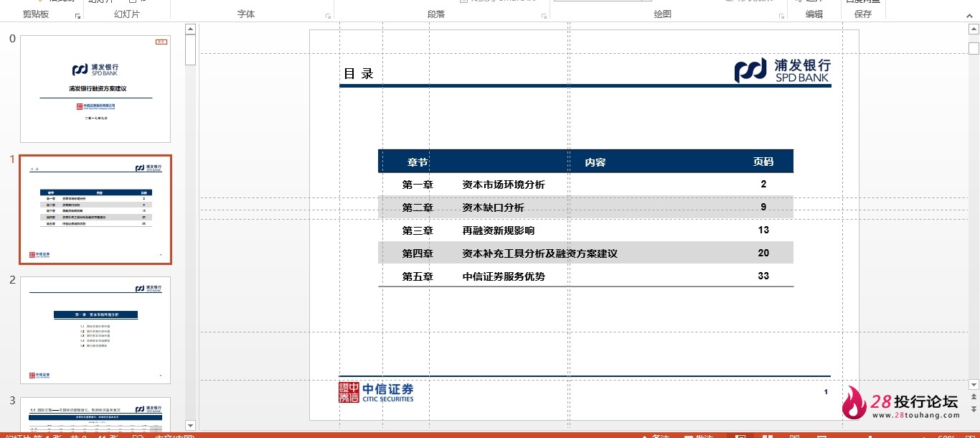
Task: Click page number 9 in 第二章 row
Action: 763,208
